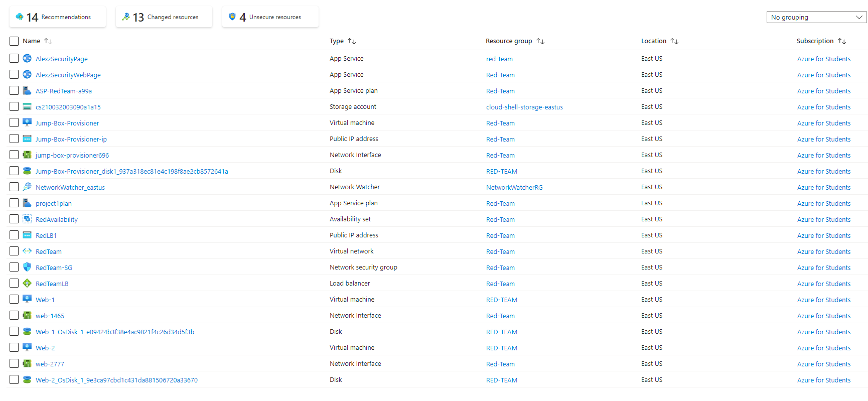This screenshot has height=401, width=868.
Task: Open the RedTeamLB load balancer link
Action: (x=52, y=284)
